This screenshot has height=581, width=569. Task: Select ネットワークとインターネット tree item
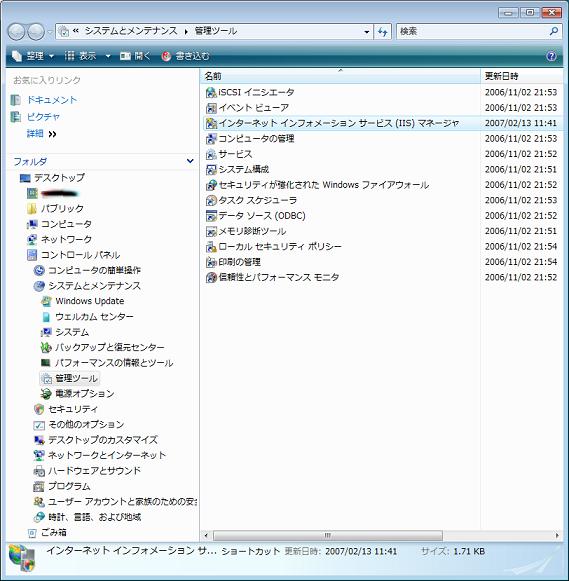107,456
